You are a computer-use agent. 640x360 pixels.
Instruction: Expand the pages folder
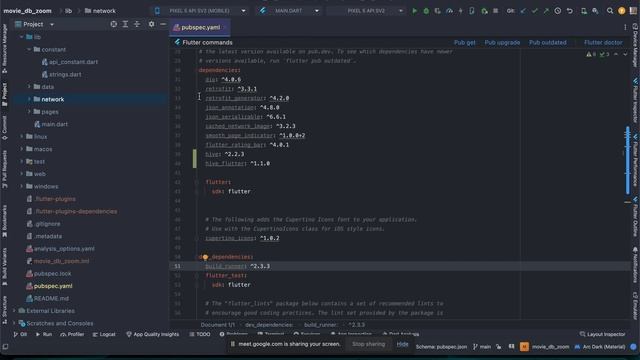point(29,111)
